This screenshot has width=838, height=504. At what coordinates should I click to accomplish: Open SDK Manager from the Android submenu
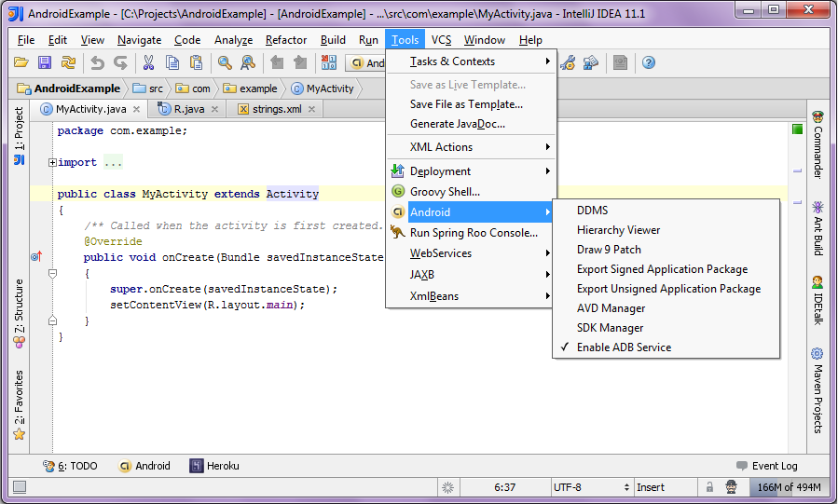click(666, 328)
